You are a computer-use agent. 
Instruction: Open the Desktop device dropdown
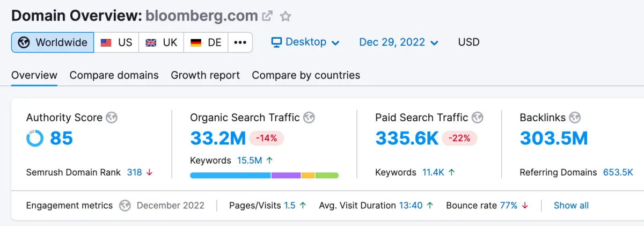pyautogui.click(x=305, y=42)
